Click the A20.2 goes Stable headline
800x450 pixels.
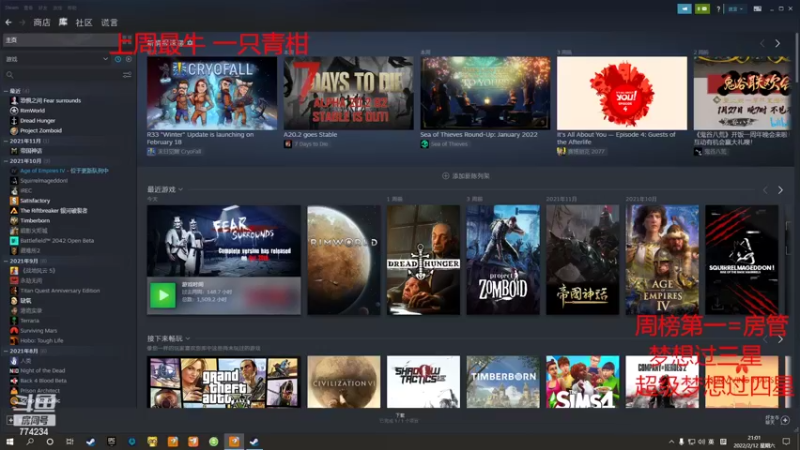tap(310, 135)
